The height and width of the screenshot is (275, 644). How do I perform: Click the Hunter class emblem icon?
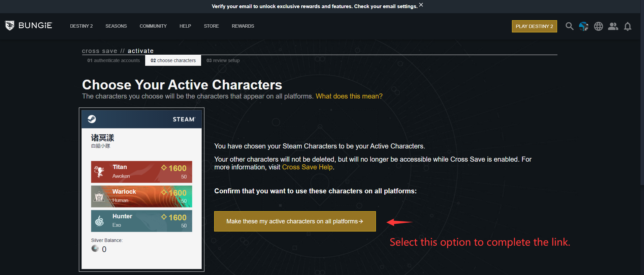99,221
